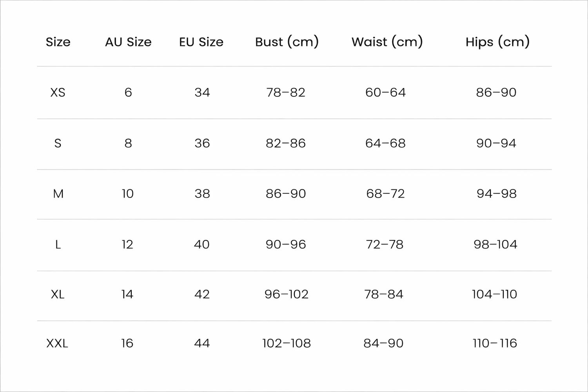Click bust measurement 78–82

click(x=286, y=93)
